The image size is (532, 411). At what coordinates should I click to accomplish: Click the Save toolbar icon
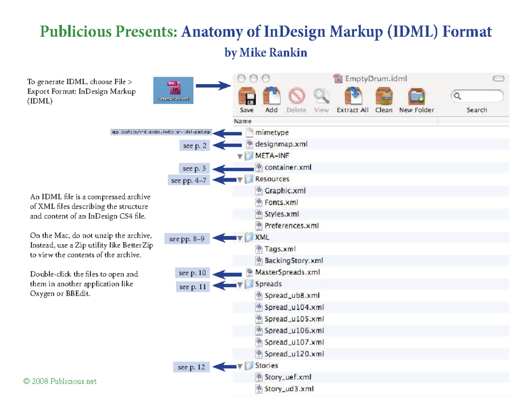(246, 97)
